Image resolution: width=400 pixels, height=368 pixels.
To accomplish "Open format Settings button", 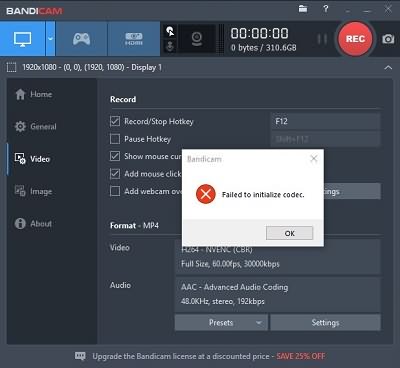I will pyautogui.click(x=325, y=323).
